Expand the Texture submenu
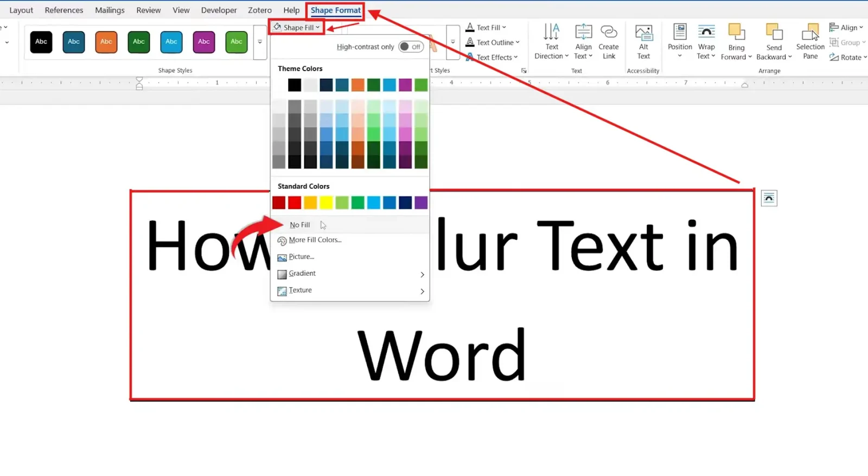The height and width of the screenshot is (476, 868). pyautogui.click(x=350, y=290)
